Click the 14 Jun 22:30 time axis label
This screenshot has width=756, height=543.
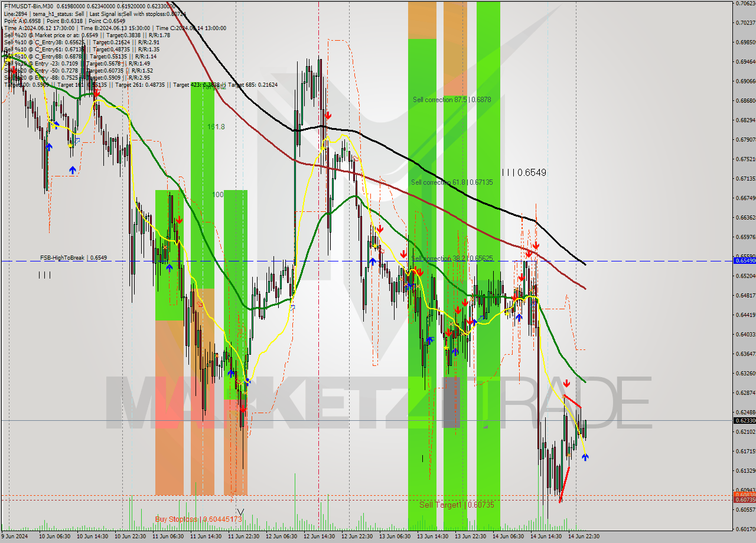pyautogui.click(x=584, y=537)
